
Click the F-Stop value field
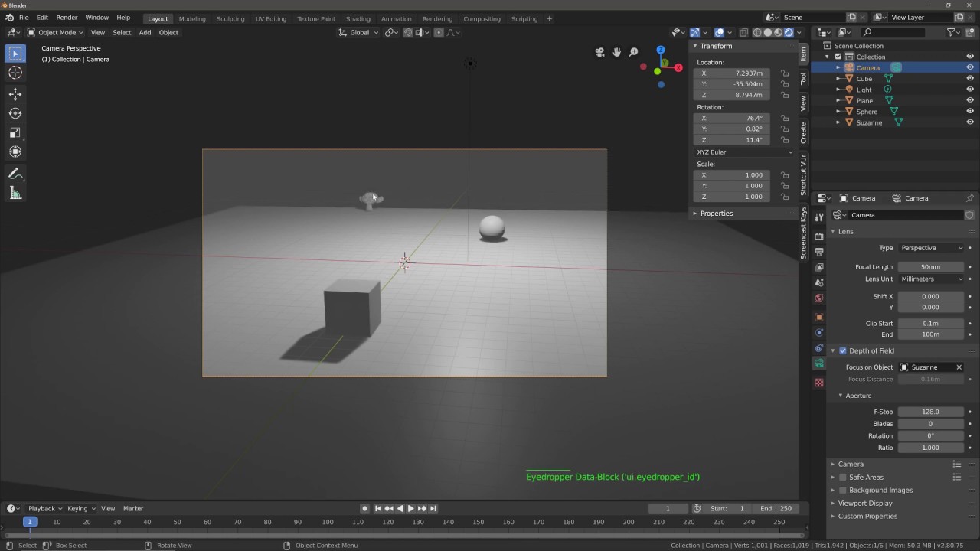point(930,412)
